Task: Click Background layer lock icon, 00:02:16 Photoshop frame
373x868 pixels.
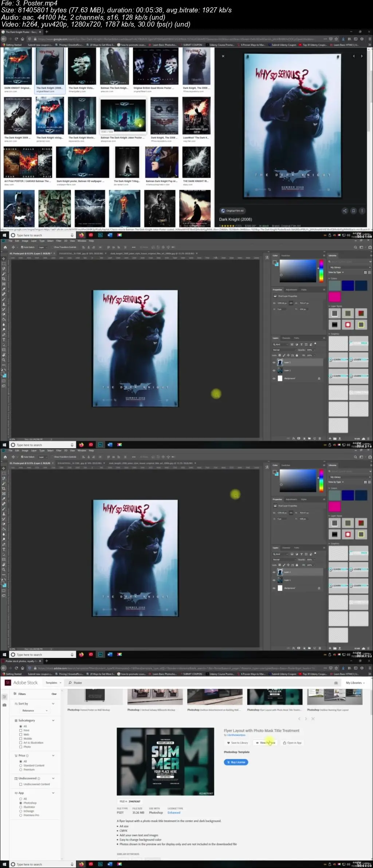Action: click(319, 379)
